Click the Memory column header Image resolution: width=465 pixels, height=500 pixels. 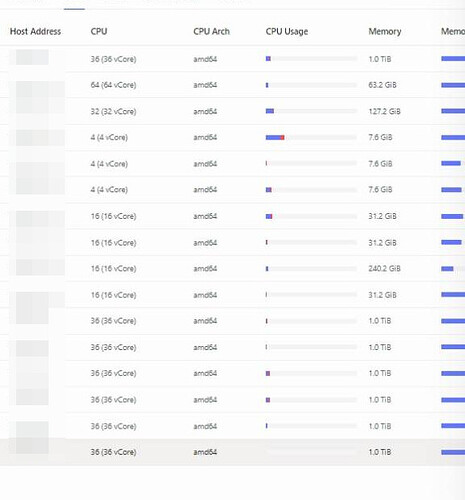385,31
